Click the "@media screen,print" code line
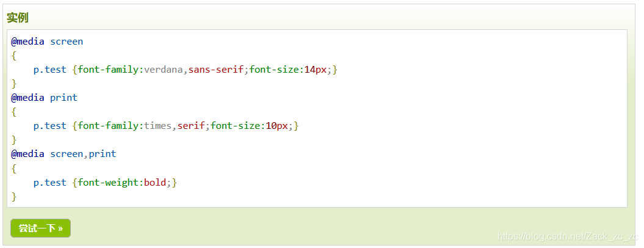644x248 pixels. 63,154
